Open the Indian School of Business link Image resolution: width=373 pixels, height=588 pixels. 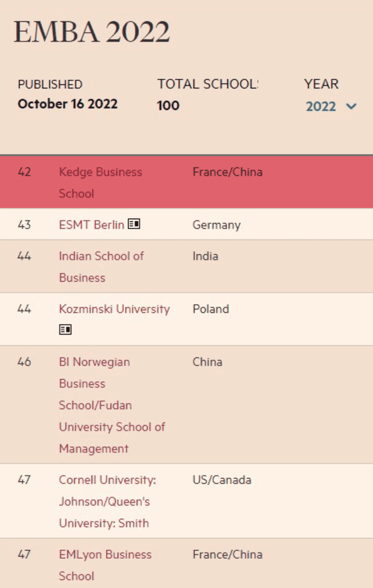point(101,267)
